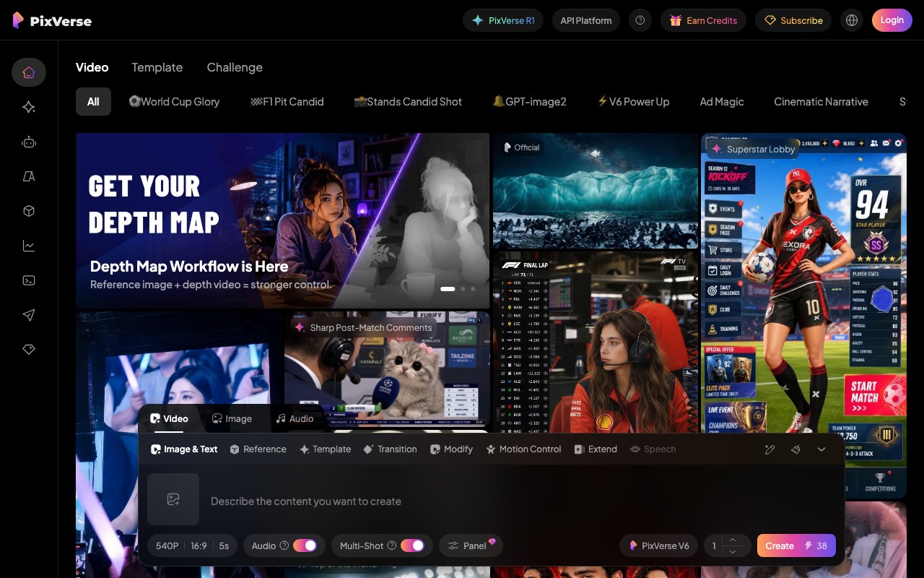Image resolution: width=924 pixels, height=578 pixels.
Task: Choose Speech mode
Action: click(x=653, y=449)
